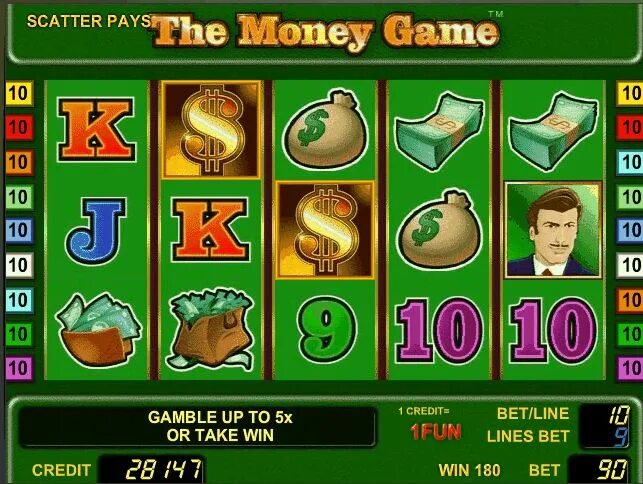Click the wallet with cash symbol
643x484 pixels.
98,330
